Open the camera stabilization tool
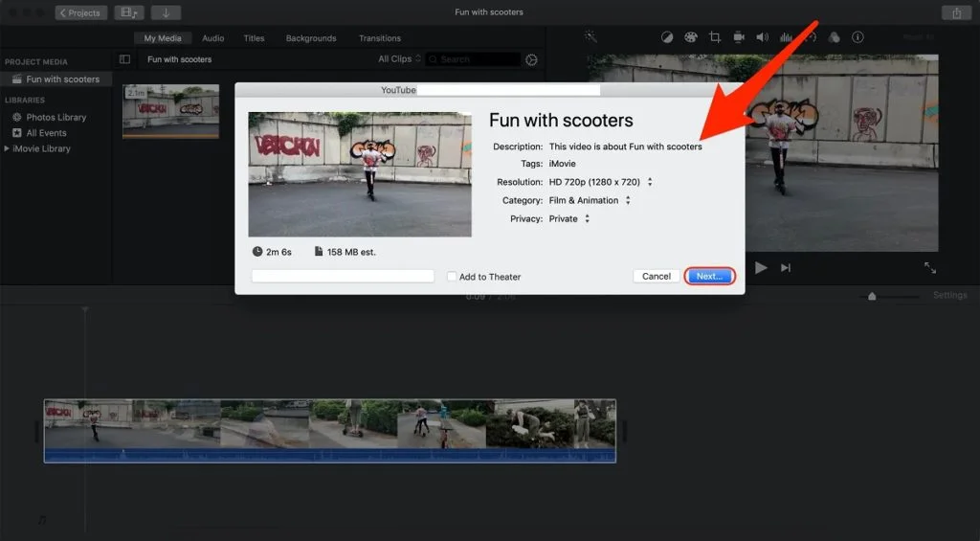The width and height of the screenshot is (980, 541). tap(739, 37)
